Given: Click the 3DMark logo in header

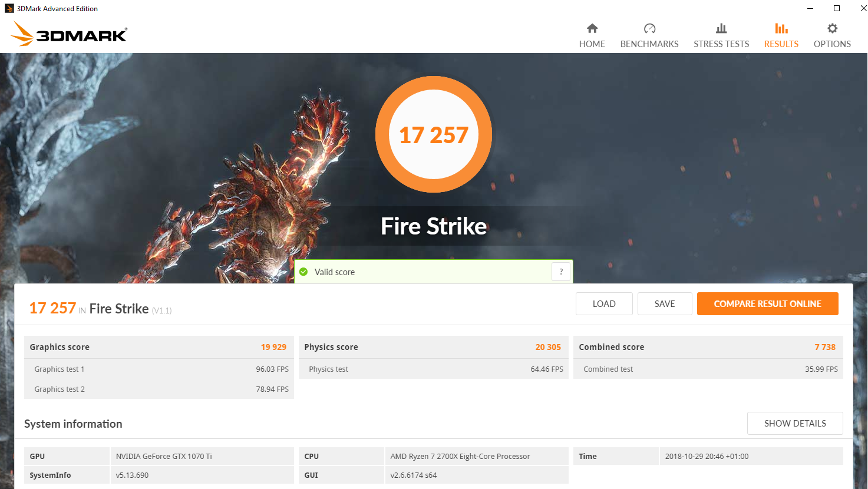Looking at the screenshot, I should (69, 34).
